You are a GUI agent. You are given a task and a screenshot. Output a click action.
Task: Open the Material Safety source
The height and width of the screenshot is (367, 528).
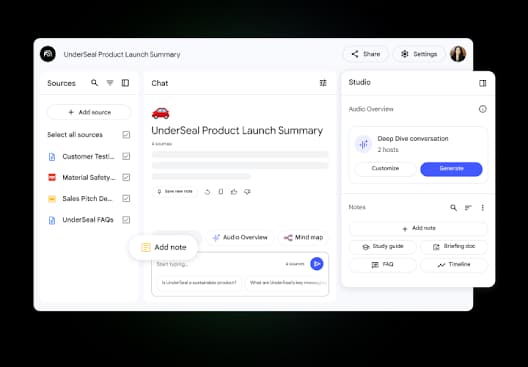pos(89,177)
